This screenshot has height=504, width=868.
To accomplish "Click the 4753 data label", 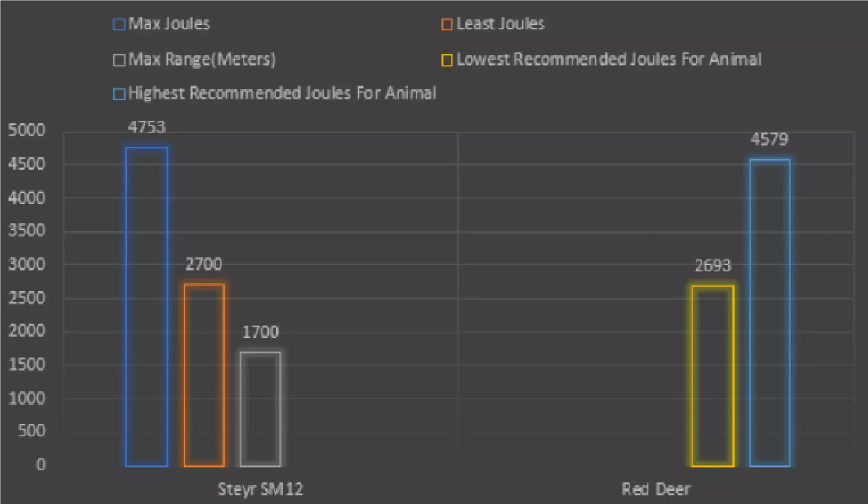I will [147, 127].
